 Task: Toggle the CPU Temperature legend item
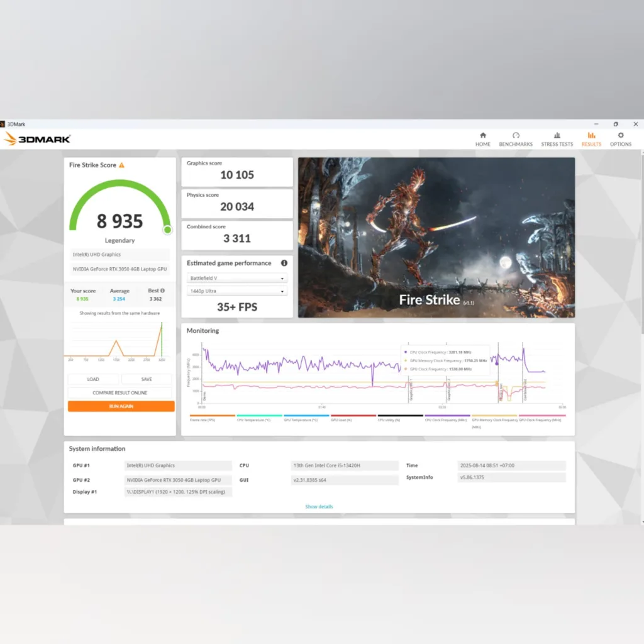[258, 418]
